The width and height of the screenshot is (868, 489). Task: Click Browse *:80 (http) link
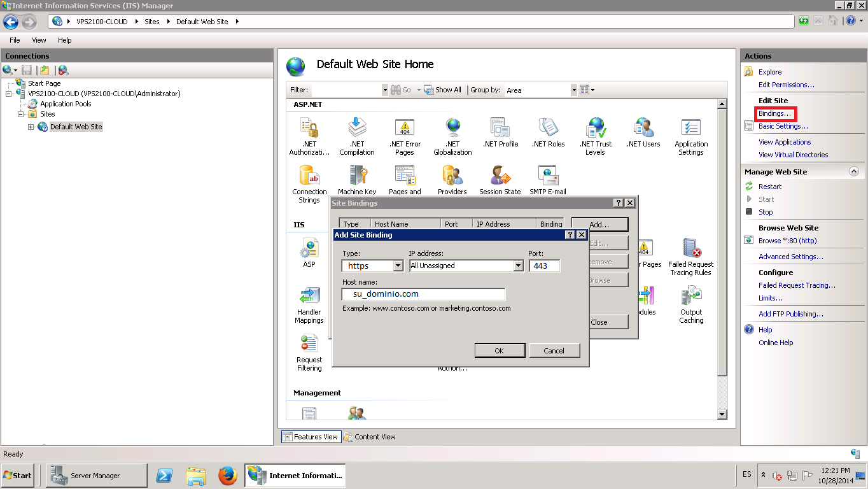(788, 241)
